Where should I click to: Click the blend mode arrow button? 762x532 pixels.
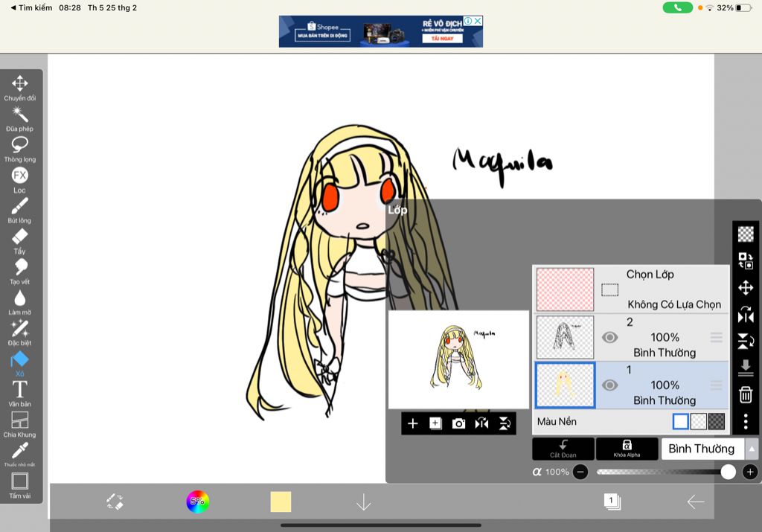tap(752, 449)
